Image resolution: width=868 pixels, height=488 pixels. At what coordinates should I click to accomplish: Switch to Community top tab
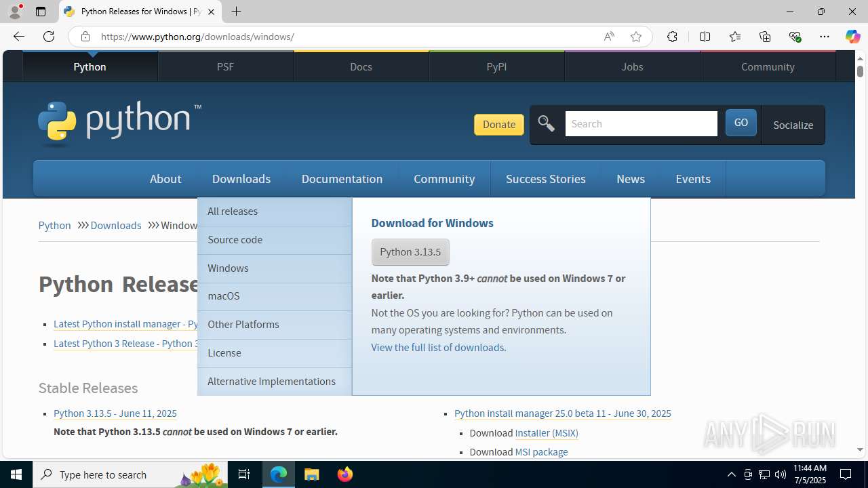point(768,66)
